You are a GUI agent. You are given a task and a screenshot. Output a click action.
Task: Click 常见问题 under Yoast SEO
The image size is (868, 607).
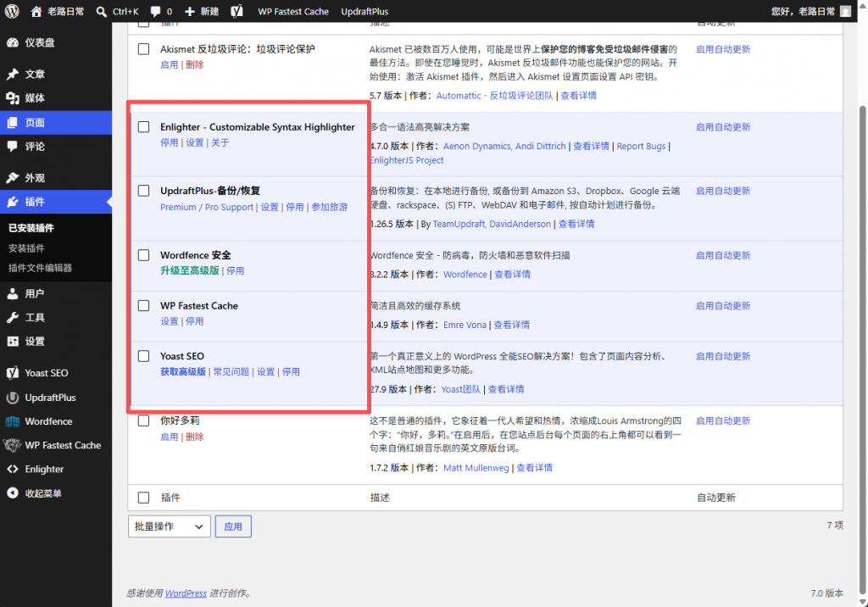click(x=231, y=371)
